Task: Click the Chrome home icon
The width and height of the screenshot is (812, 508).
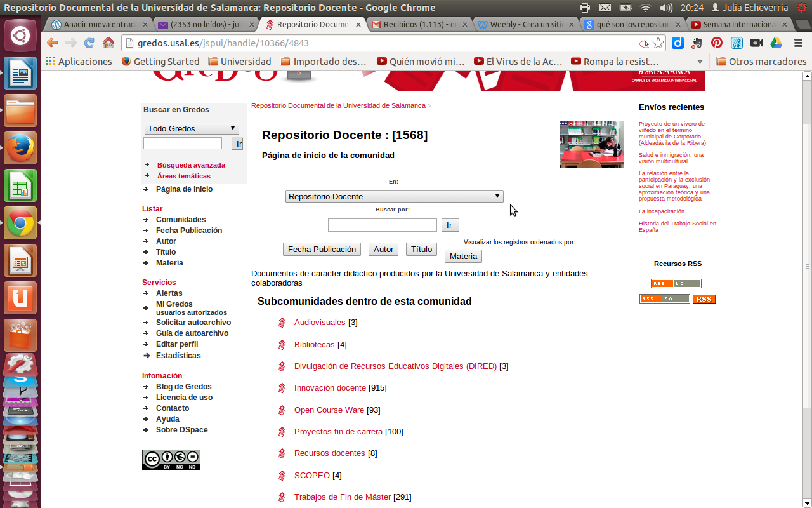Action: coord(108,43)
